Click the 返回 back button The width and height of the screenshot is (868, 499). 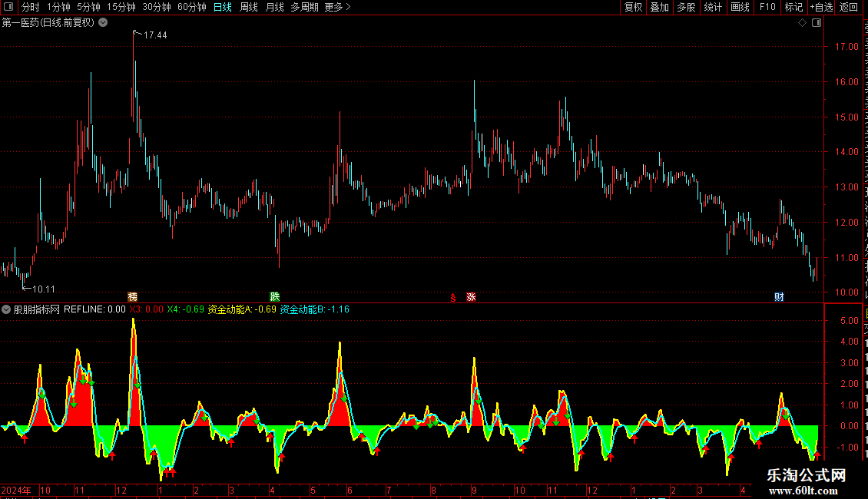pos(849,7)
